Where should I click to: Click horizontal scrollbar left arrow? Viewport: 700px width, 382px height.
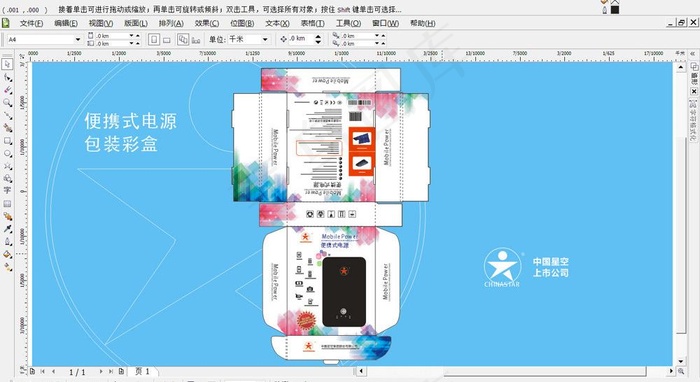coord(361,371)
